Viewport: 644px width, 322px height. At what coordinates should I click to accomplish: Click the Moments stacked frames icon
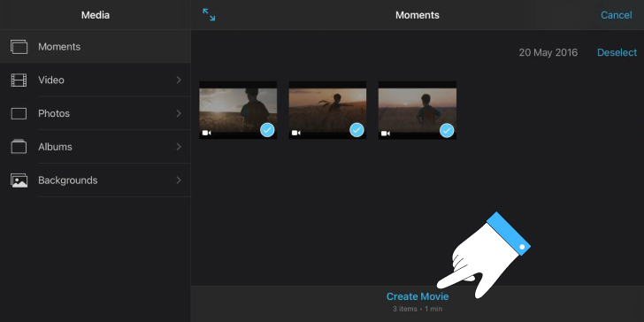click(x=19, y=47)
